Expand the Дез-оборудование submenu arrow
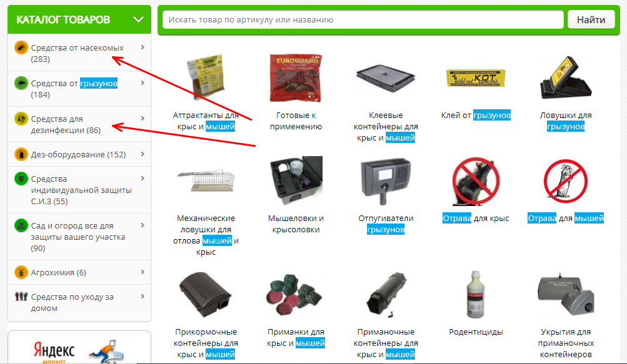 [x=143, y=154]
